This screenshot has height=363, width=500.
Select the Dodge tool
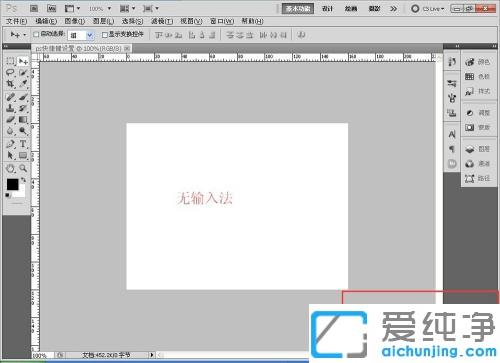coord(23,131)
